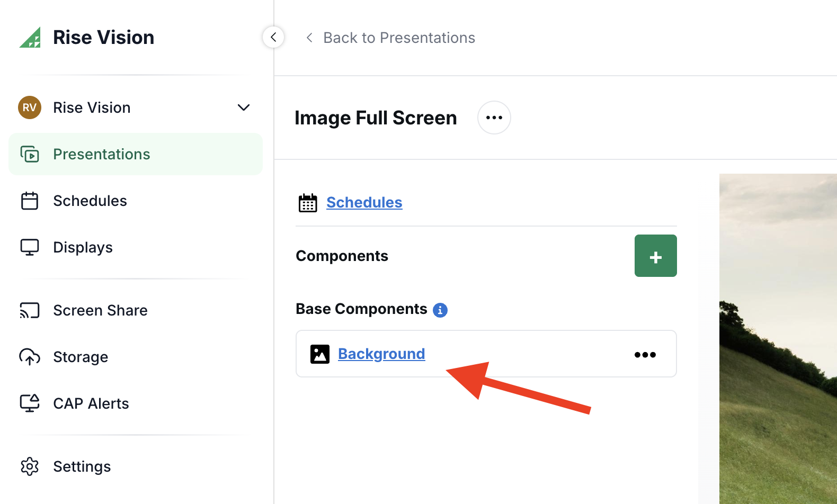
Task: Click the Settings gear icon
Action: pyautogui.click(x=30, y=466)
